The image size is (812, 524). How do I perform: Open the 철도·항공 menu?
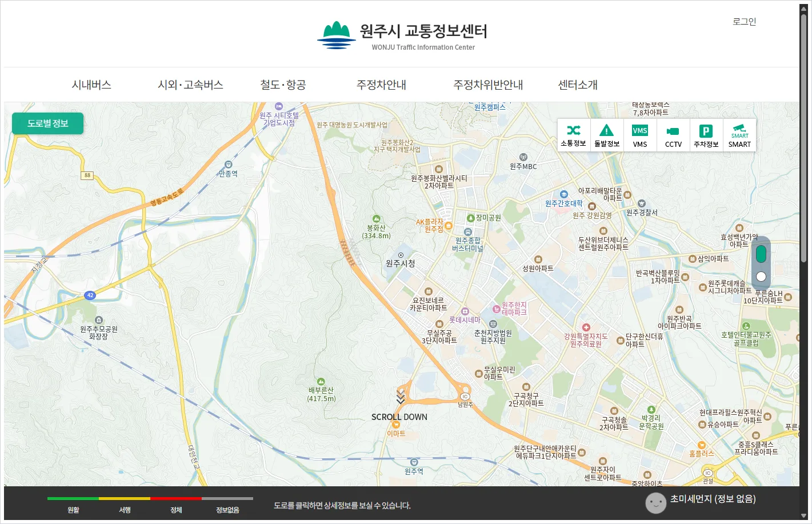(283, 85)
